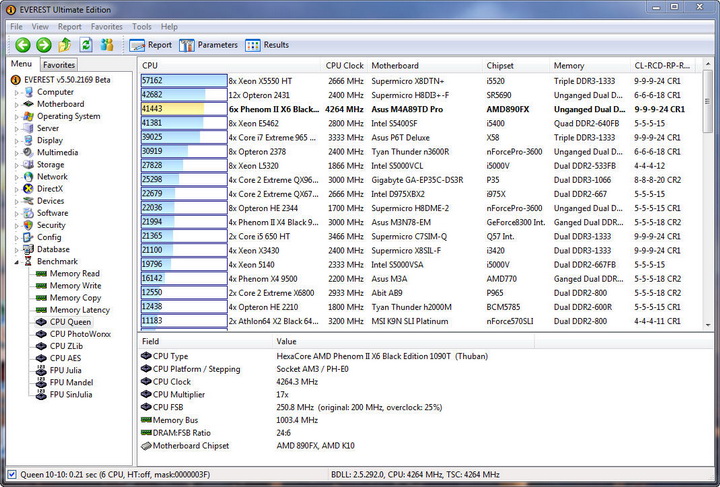
Task: Click the Parameters toolbar button
Action: click(208, 45)
